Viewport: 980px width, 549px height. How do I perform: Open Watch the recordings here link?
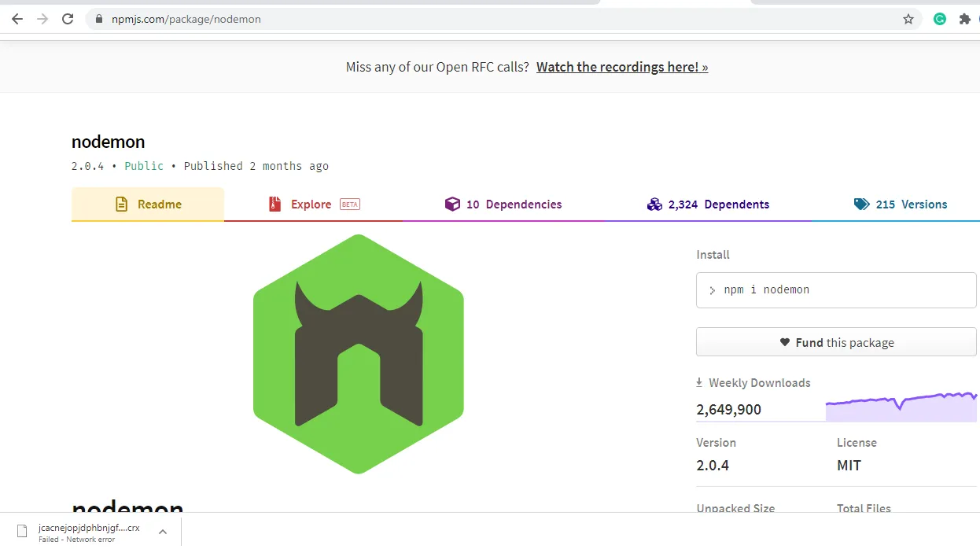[x=622, y=67]
